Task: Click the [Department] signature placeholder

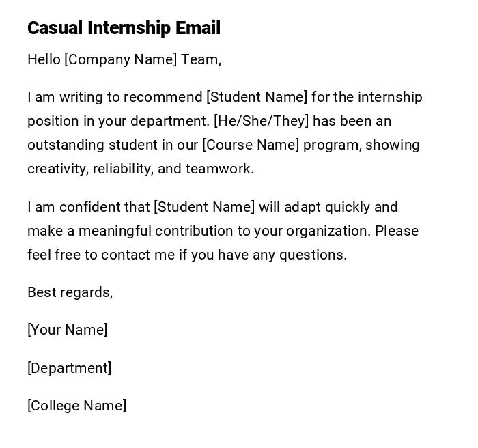Action: (69, 368)
